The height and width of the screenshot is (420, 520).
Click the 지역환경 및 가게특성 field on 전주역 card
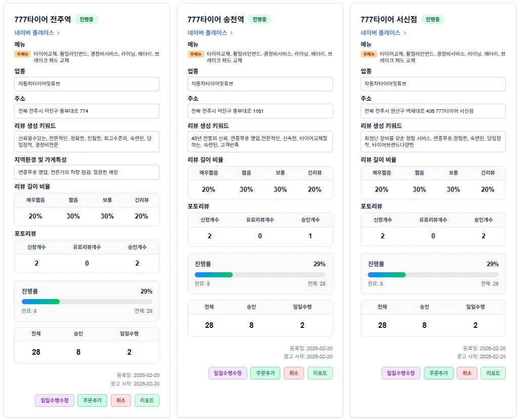[86, 173]
